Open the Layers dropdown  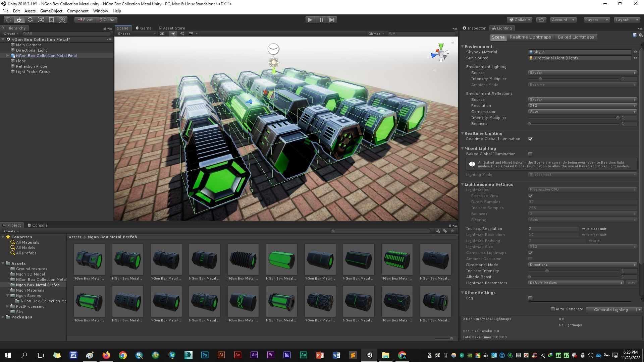coord(596,20)
